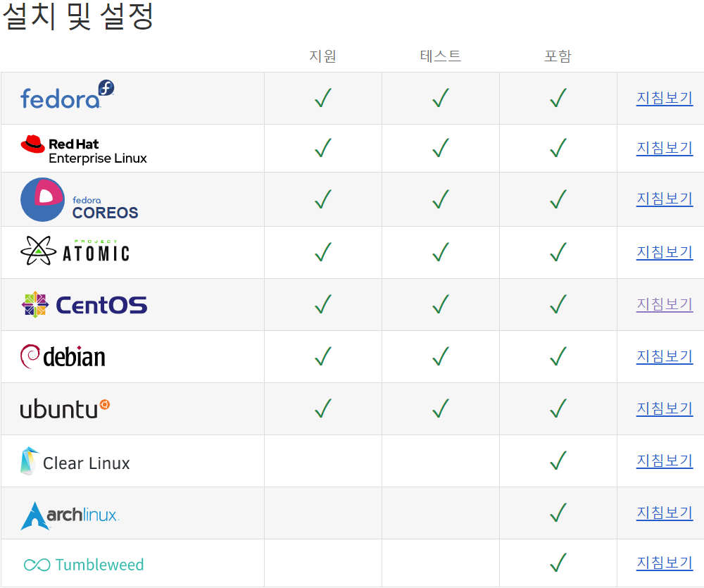This screenshot has width=704, height=588.
Task: Open the visited 지침보기 link for CentOS
Action: click(665, 304)
